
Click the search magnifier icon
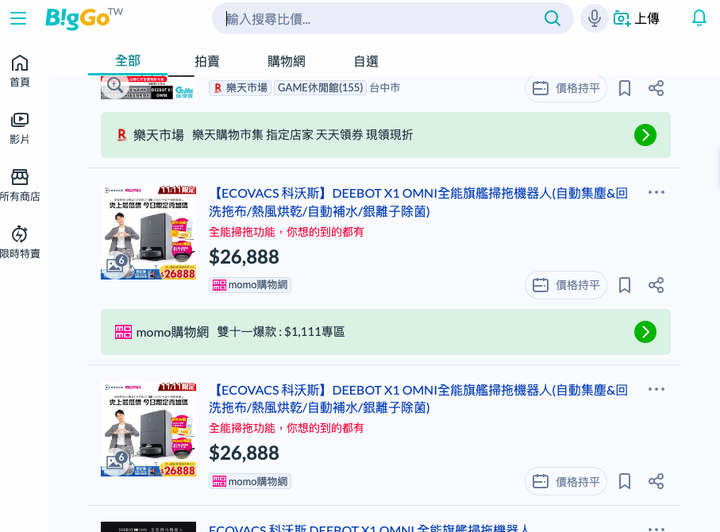[552, 18]
